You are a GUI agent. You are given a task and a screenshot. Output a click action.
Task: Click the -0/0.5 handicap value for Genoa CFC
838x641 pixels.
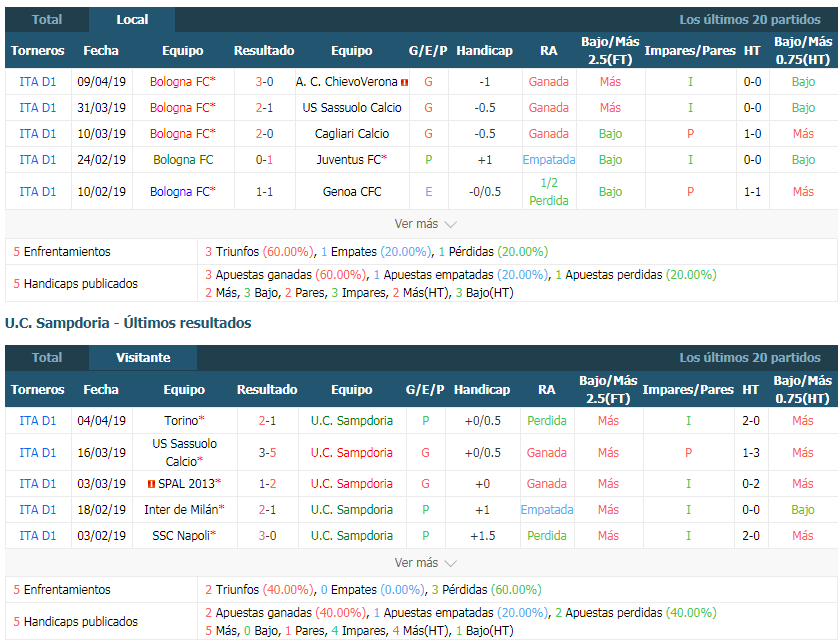tap(485, 192)
